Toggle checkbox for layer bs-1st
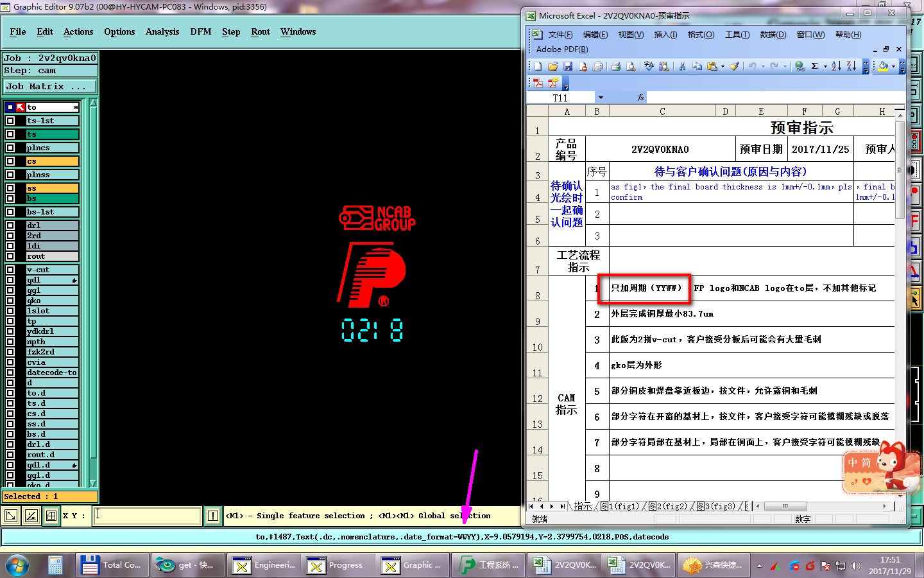Image resolution: width=924 pixels, height=578 pixels. point(10,212)
